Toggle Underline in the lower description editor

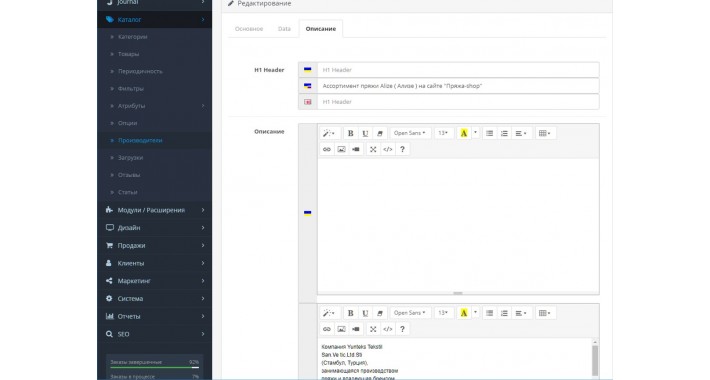[x=365, y=313]
